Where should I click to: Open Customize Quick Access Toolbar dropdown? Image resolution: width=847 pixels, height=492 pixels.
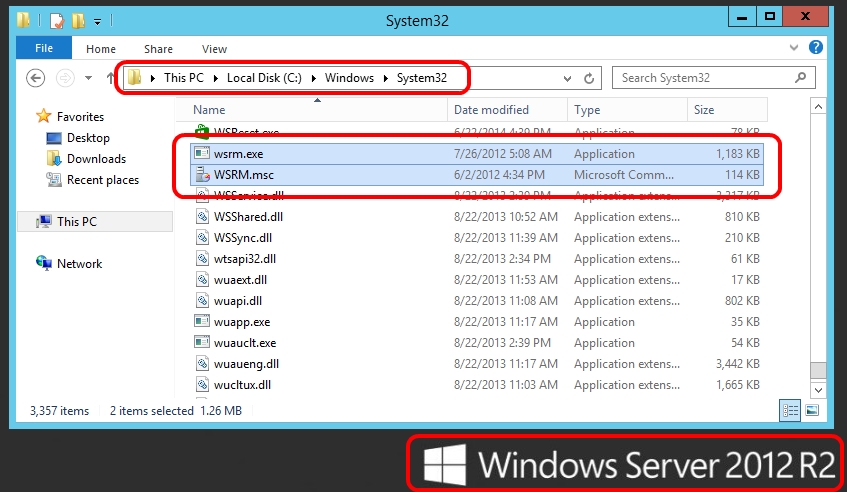click(x=97, y=22)
